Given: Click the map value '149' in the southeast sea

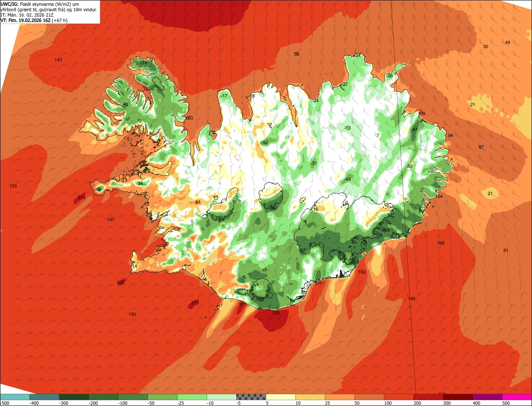Looking at the screenshot, I should [411, 299].
